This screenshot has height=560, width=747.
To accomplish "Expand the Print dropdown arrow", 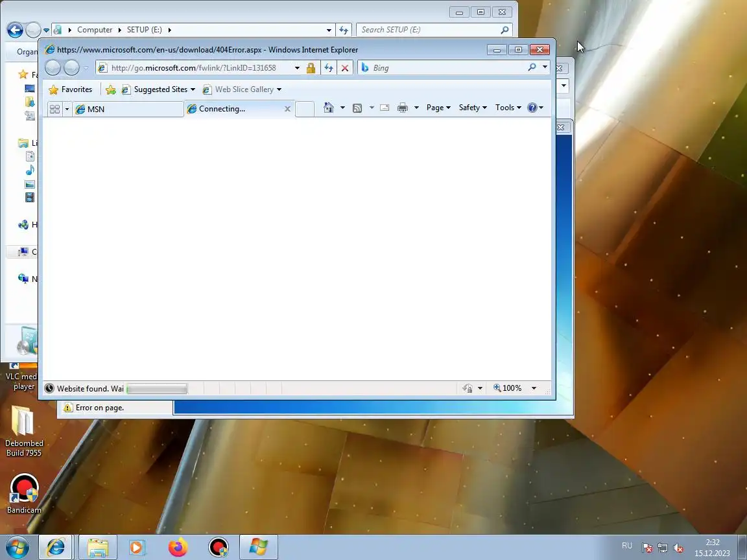I will (x=416, y=108).
